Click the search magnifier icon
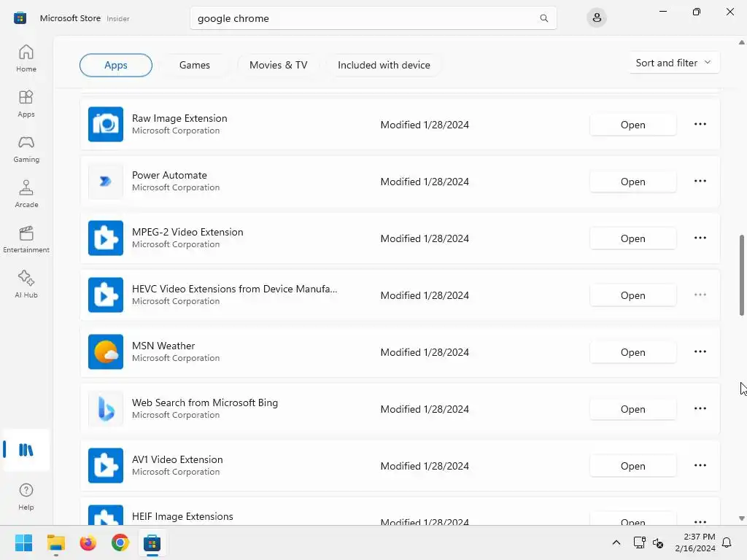Viewport: 747px width, 560px height. [x=543, y=18]
